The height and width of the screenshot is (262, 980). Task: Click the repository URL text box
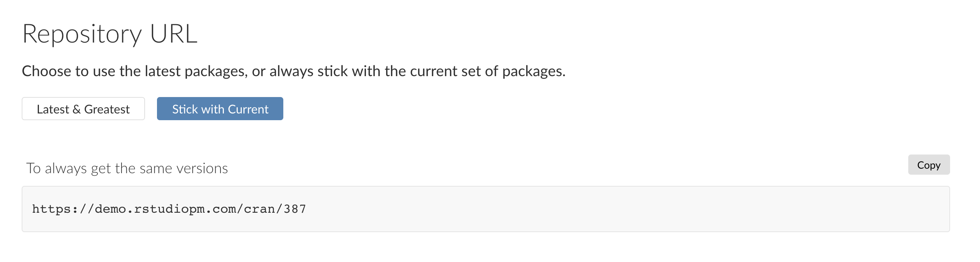(486, 209)
